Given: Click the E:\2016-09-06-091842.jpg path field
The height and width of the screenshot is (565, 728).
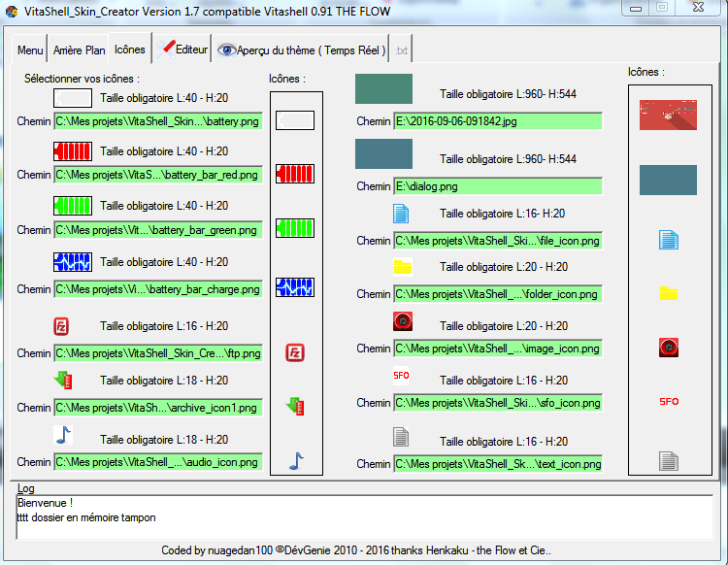Looking at the screenshot, I should pos(498,121).
